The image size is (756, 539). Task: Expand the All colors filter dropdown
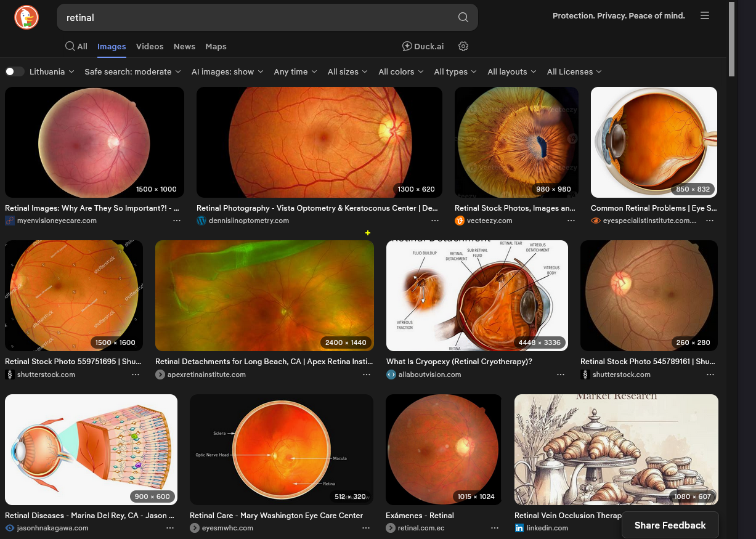(x=400, y=71)
